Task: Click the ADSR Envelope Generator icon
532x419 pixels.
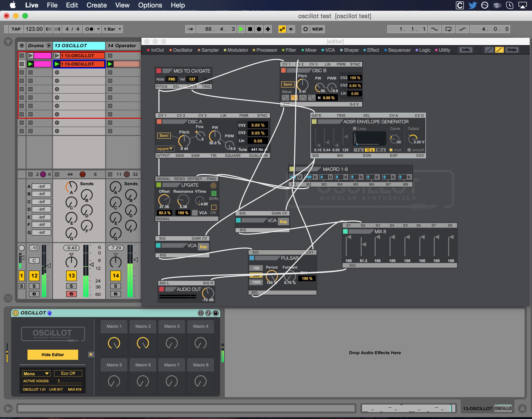Action: point(313,122)
